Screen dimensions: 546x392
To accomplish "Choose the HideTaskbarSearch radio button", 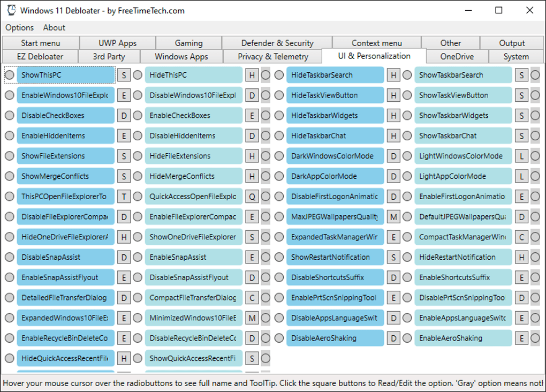I will [279, 75].
